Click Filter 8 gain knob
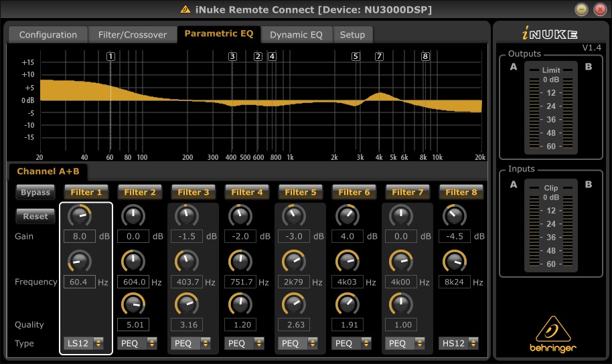 click(455, 215)
